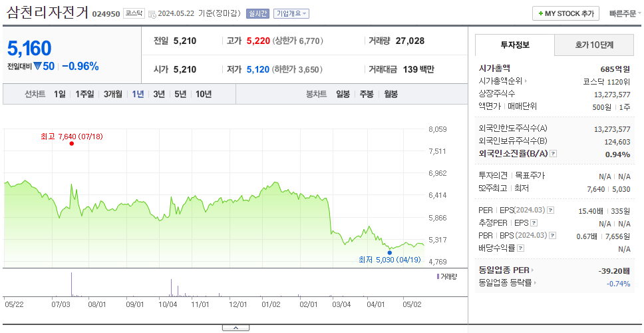Click the -0.96% change percentage

80,66
